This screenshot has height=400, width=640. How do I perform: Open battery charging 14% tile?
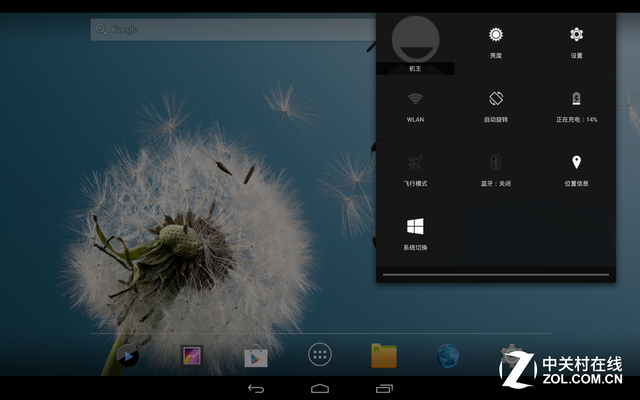576,104
